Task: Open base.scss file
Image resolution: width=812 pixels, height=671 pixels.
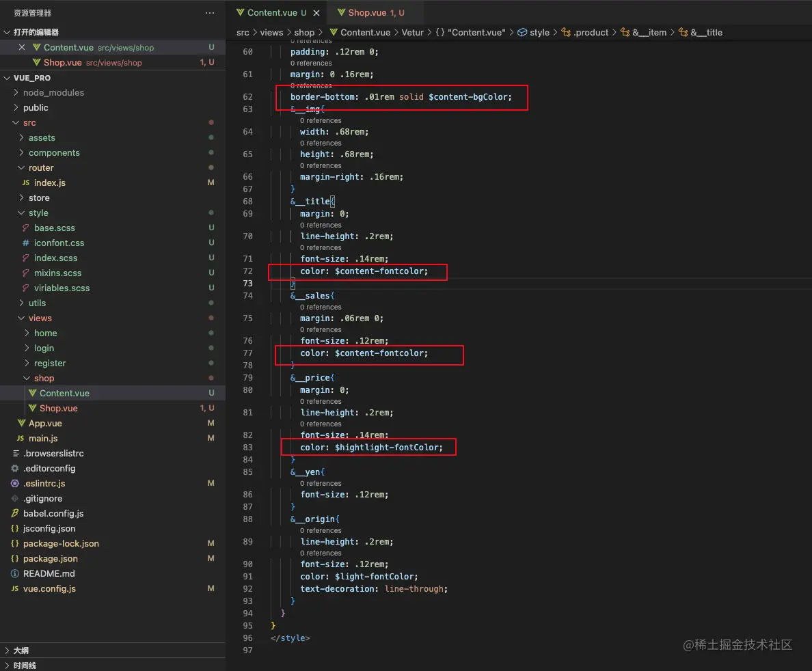Action: point(55,228)
